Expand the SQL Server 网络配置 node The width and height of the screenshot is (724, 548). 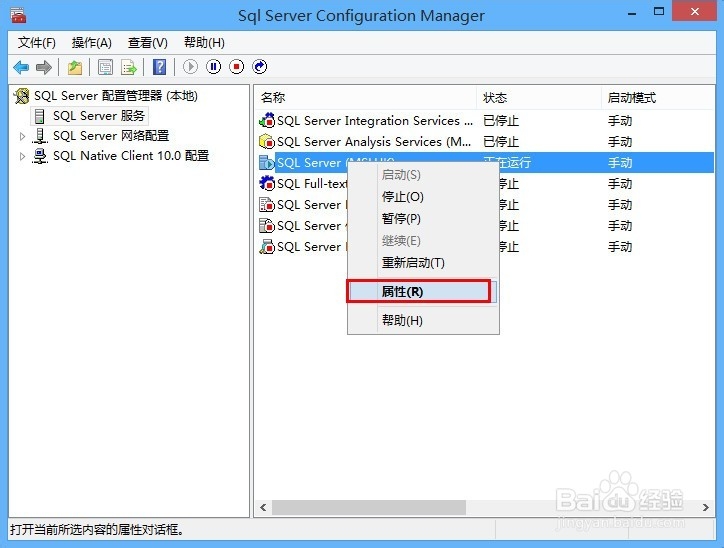pos(22,136)
